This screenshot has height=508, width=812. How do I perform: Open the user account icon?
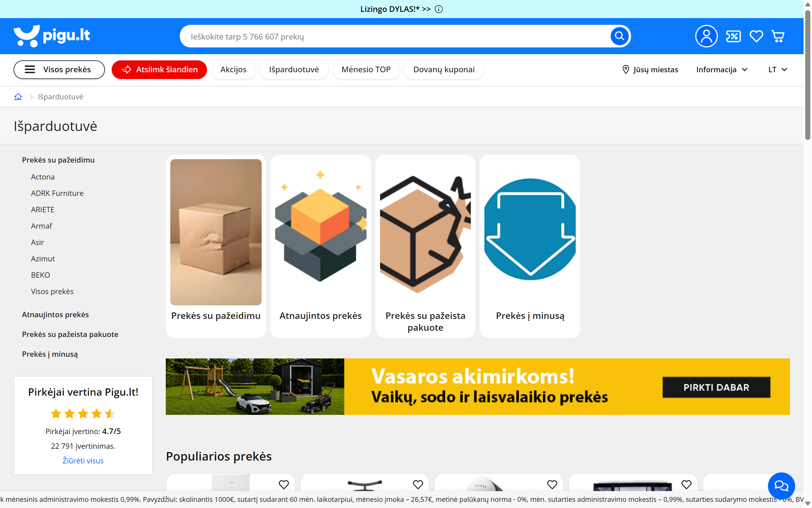pyautogui.click(x=706, y=36)
